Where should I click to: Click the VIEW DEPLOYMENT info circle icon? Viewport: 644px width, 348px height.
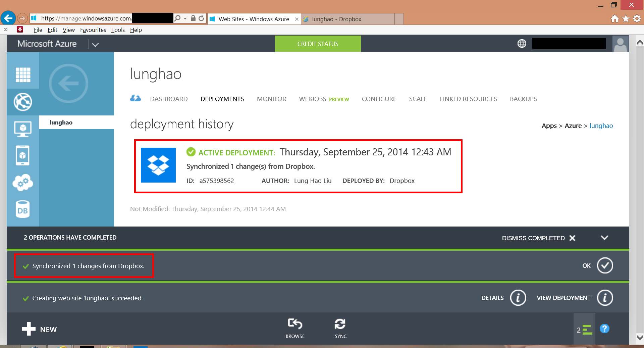[x=605, y=298]
